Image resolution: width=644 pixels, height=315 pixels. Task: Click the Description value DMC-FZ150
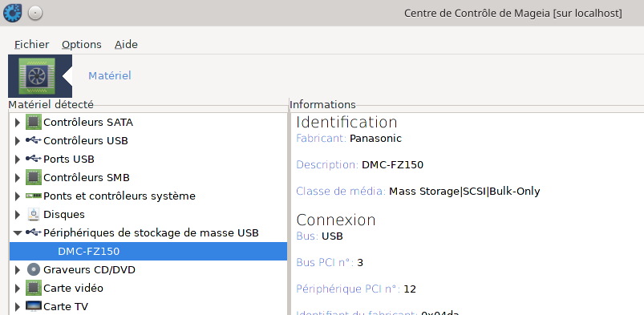392,164
